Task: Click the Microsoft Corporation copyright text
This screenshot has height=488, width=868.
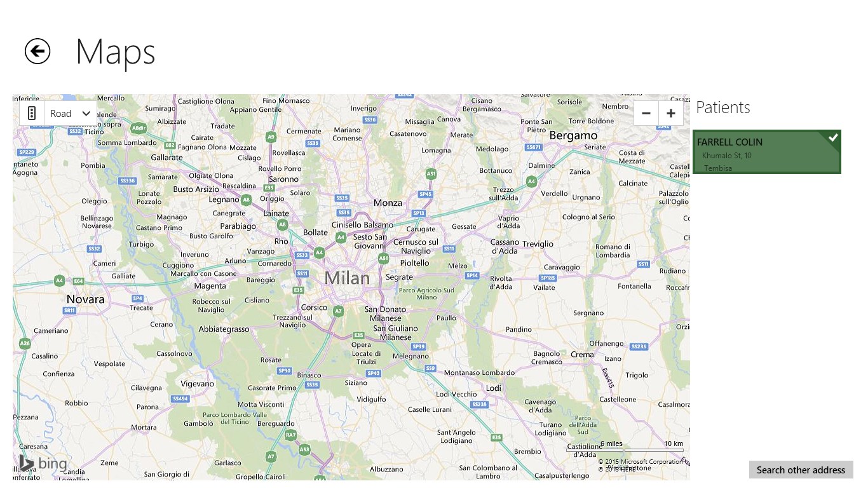Action: click(x=641, y=462)
